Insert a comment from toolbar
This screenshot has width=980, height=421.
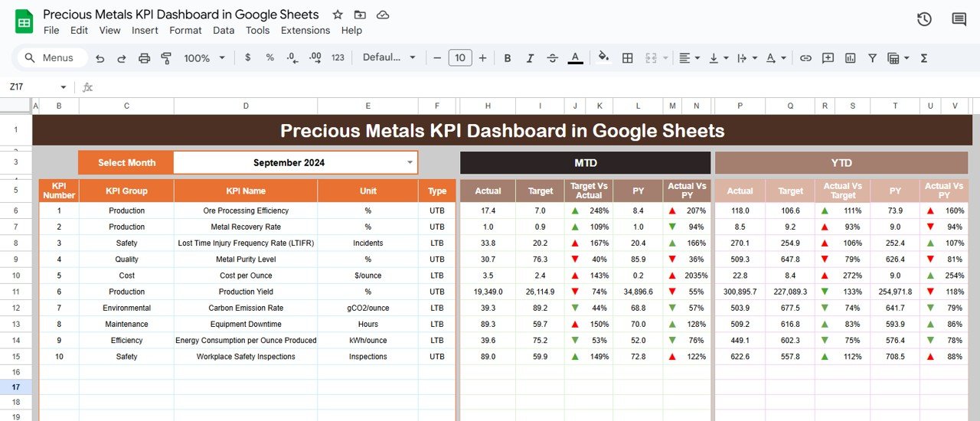point(828,57)
